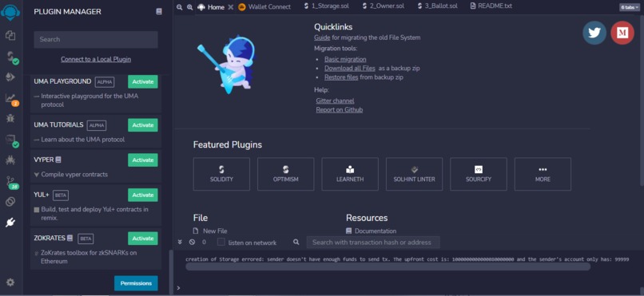The height and width of the screenshot is (296, 644).
Task: Click the Download all Files link
Action: click(x=349, y=68)
